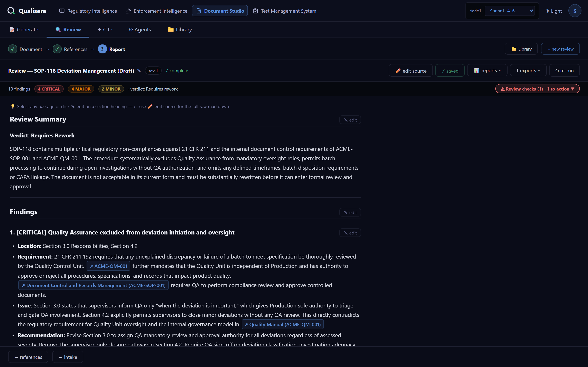Expand the reports dropdown menu
This screenshot has width=588, height=367.
point(487,71)
